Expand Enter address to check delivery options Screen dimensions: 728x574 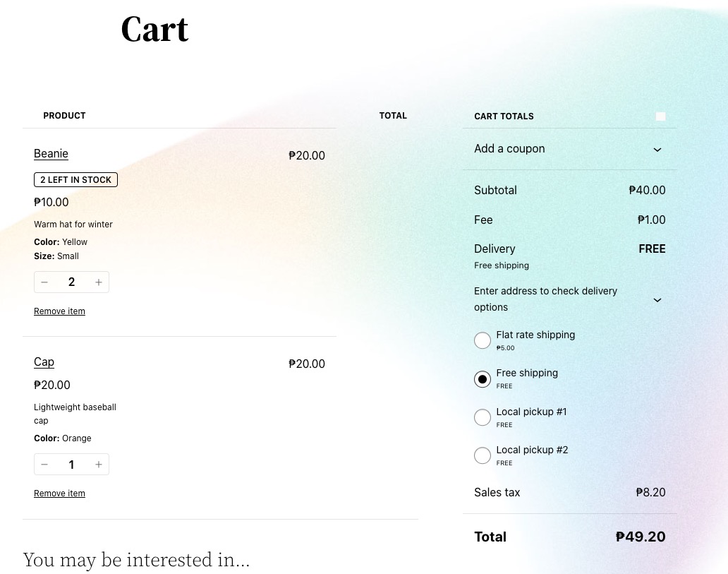(x=569, y=299)
